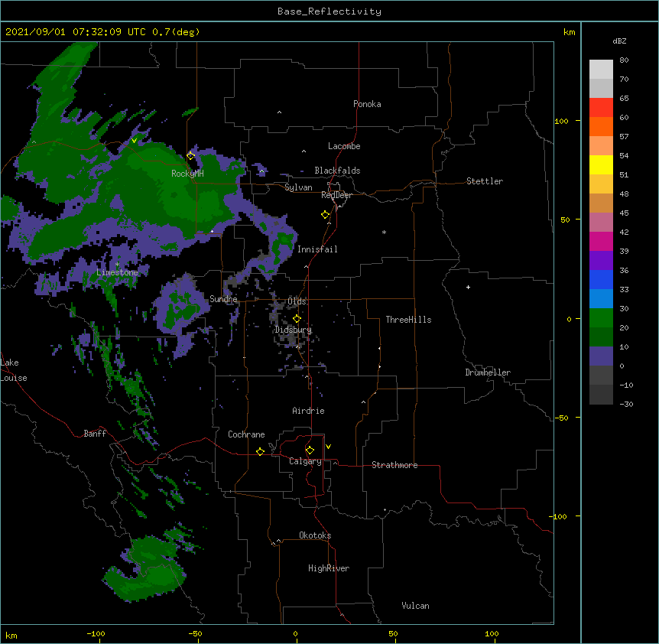The height and width of the screenshot is (644, 659).
Task: Click the Drumheller label
Action: (488, 372)
